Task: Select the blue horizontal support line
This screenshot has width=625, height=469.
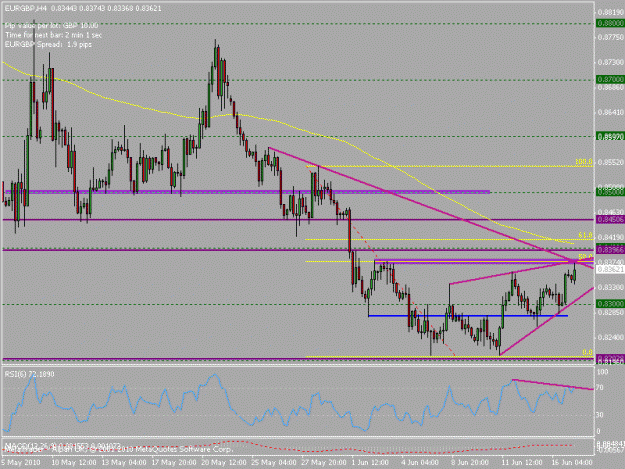Action: click(x=468, y=316)
